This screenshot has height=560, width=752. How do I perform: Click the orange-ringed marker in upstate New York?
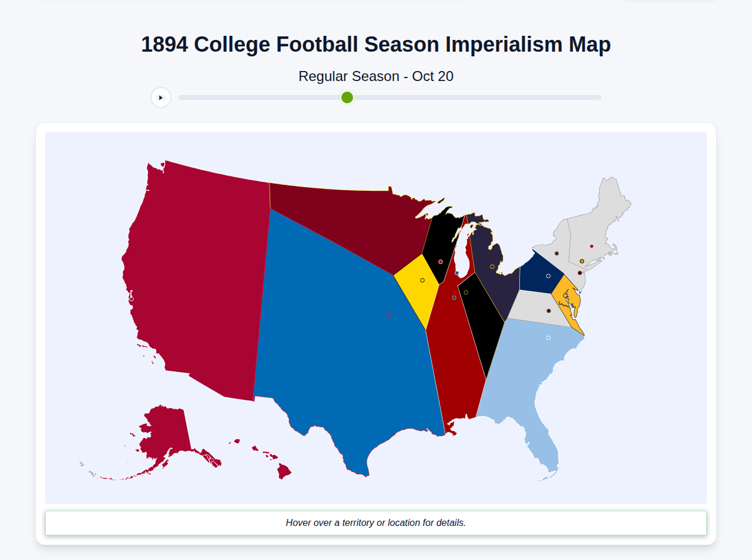click(x=556, y=253)
